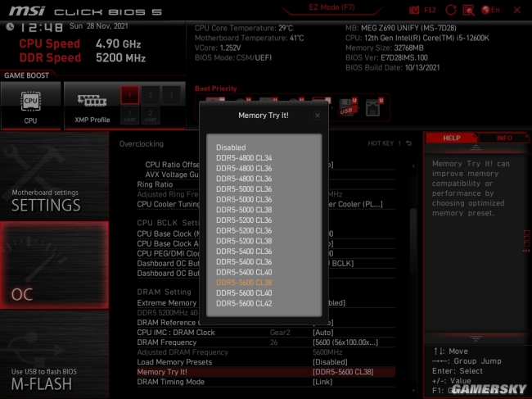Image resolution: width=532 pixels, height=399 pixels.
Task: Click the DDR Speed 5200 MHz readout
Action: (x=82, y=57)
